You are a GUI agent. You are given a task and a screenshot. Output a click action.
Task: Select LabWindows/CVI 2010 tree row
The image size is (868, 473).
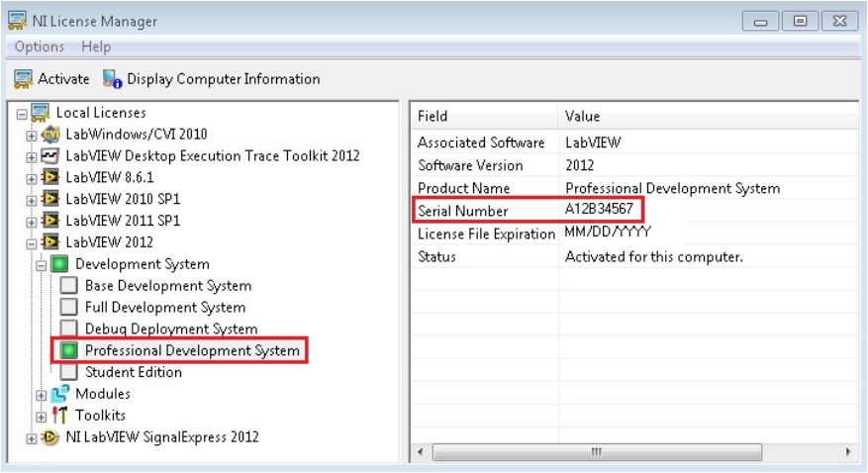137,135
